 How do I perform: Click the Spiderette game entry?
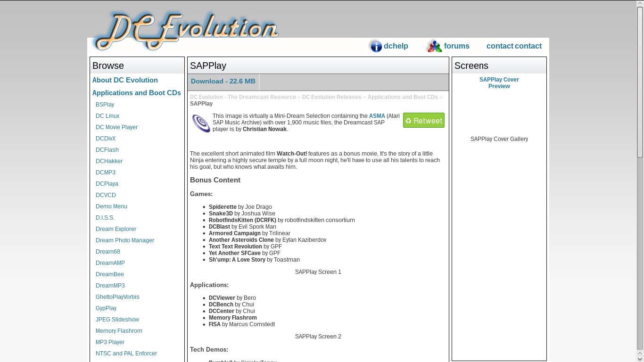pyautogui.click(x=240, y=207)
